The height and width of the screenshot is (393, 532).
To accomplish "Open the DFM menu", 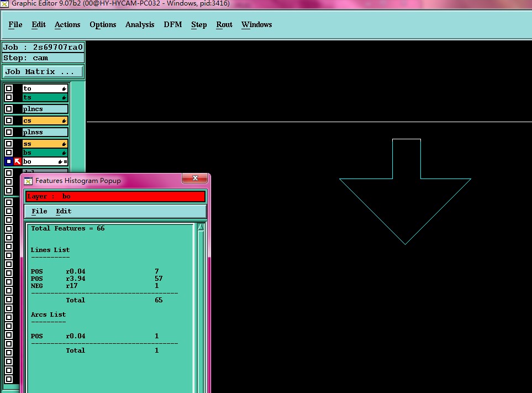I will 173,25.
